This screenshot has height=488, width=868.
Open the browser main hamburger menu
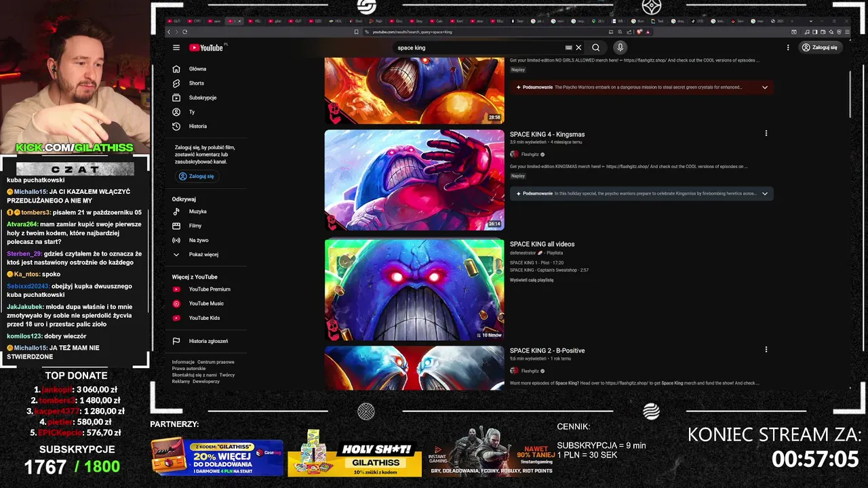847,32
